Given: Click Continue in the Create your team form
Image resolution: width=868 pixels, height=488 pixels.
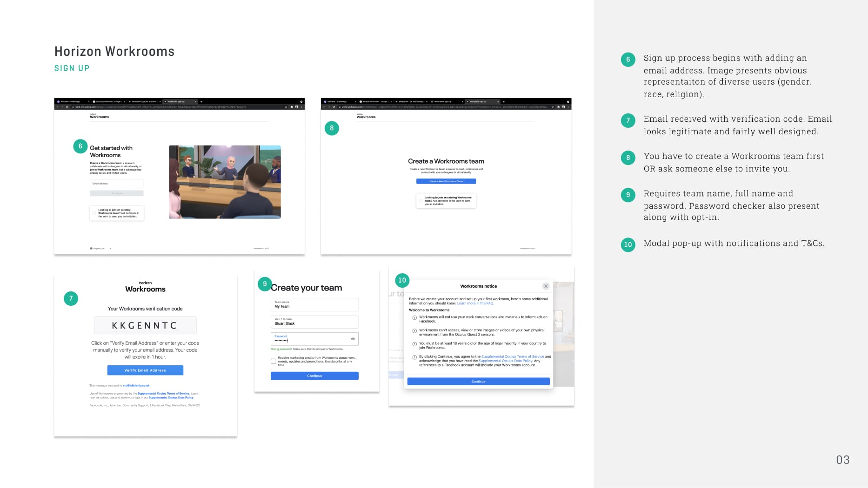Looking at the screenshot, I should click(314, 376).
